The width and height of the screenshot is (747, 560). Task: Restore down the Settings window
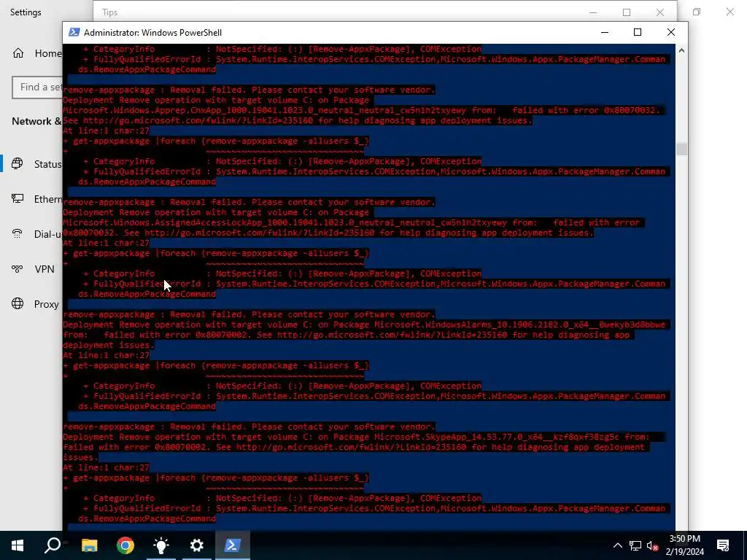coord(697,12)
